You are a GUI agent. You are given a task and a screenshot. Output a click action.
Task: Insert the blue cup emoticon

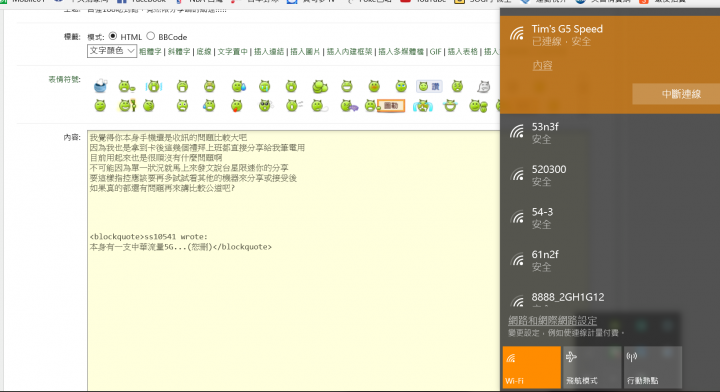[x=100, y=86]
